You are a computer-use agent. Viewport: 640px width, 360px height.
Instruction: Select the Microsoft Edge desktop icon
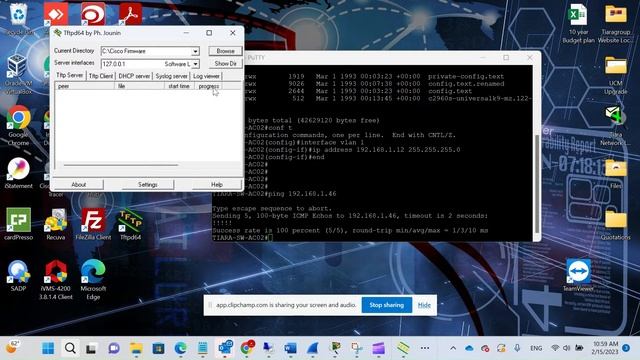[x=93, y=280]
